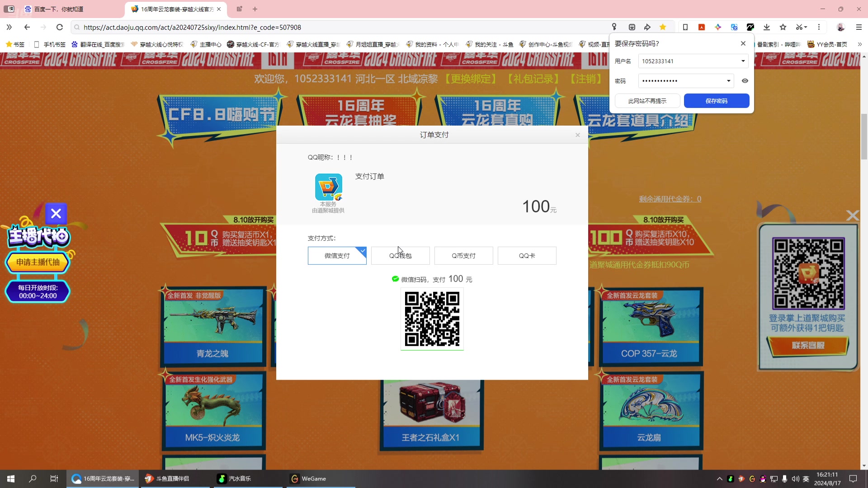Select QQ钱包 payment method
This screenshot has width=868, height=488.
coord(401,256)
